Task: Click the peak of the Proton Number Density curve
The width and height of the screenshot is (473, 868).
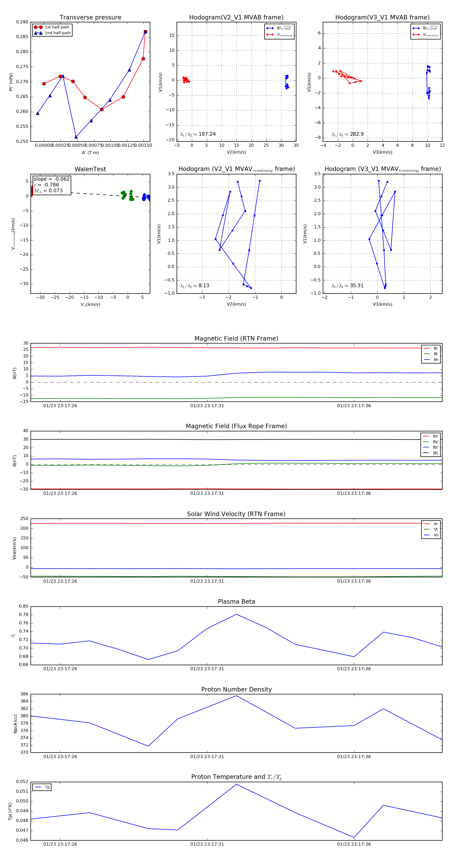Action: [x=236, y=696]
